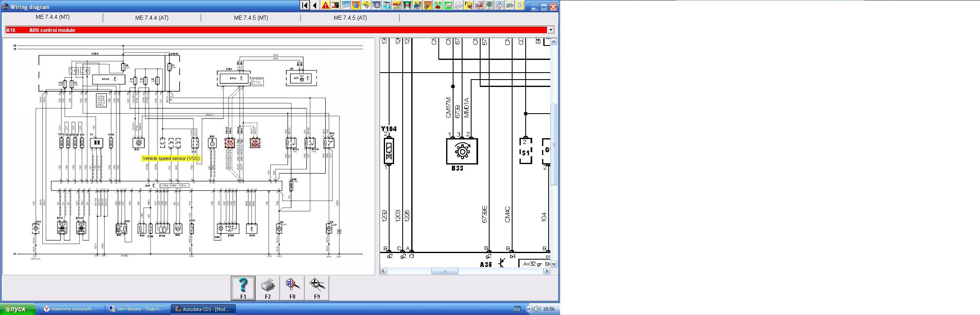Screen dimensions: 980x315
Task: Select the ME 7.4.5 (MT) tab
Action: (251, 18)
